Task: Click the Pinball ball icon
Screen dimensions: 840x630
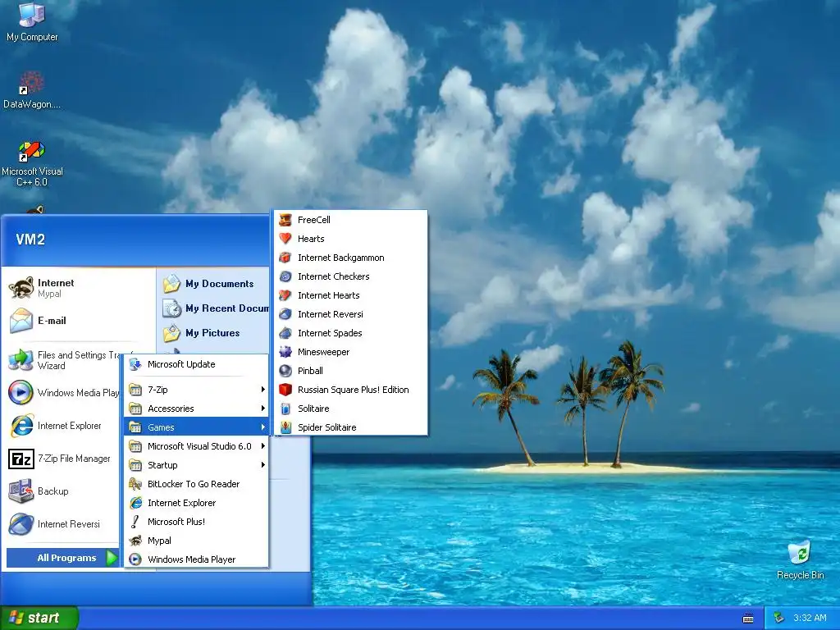Action: point(285,371)
